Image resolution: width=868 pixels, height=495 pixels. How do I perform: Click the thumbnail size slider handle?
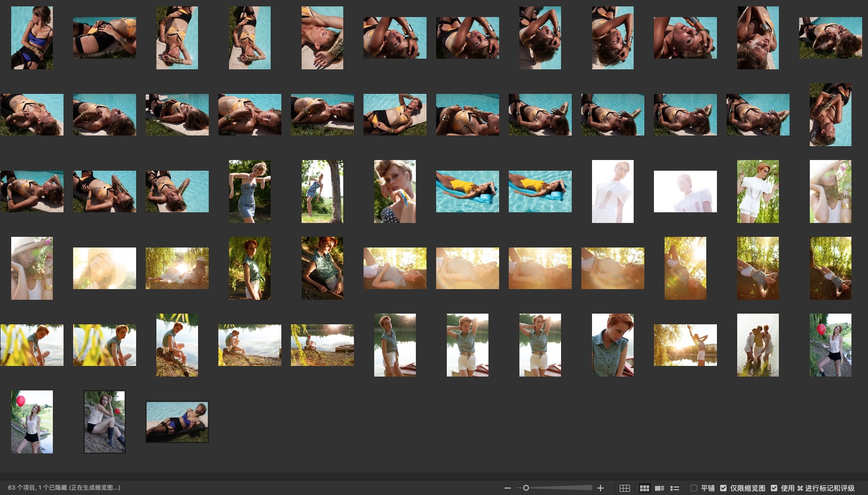click(526, 488)
